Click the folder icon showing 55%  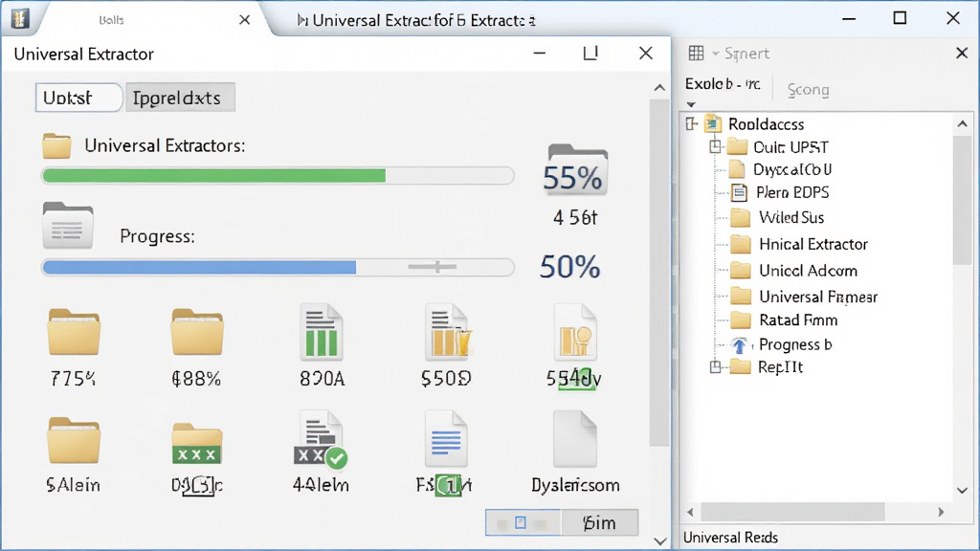pyautogui.click(x=576, y=169)
